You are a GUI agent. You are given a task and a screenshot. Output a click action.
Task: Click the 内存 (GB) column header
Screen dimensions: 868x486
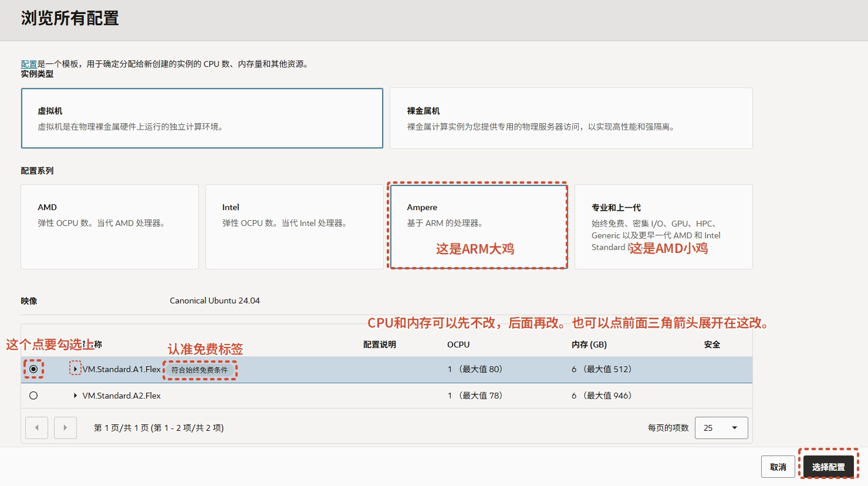589,345
